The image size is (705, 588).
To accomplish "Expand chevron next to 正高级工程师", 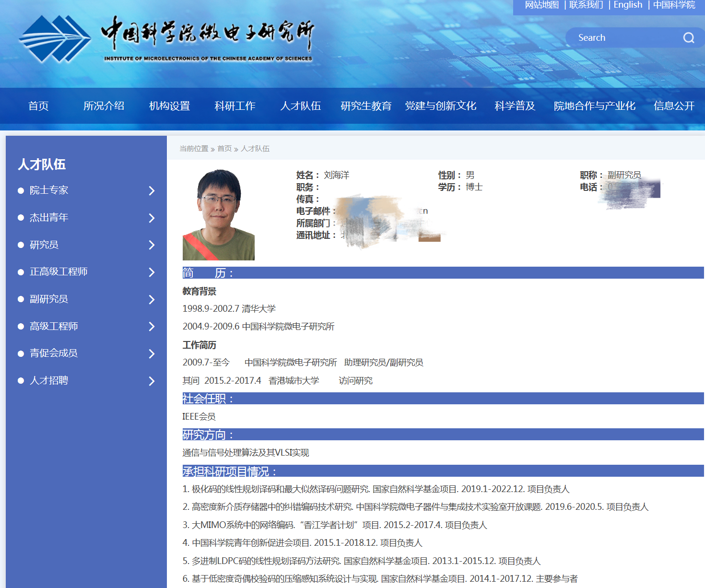I will tap(152, 272).
